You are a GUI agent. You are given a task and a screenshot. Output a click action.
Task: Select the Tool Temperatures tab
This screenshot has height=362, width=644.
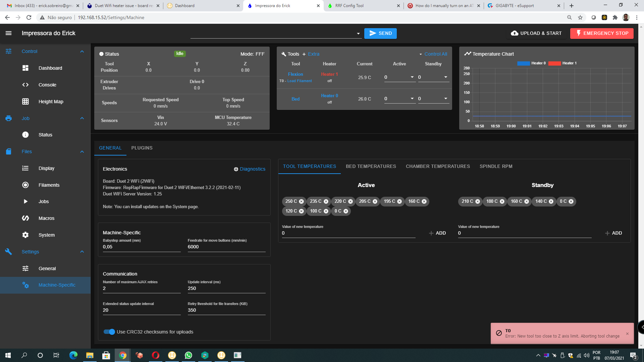tap(310, 166)
